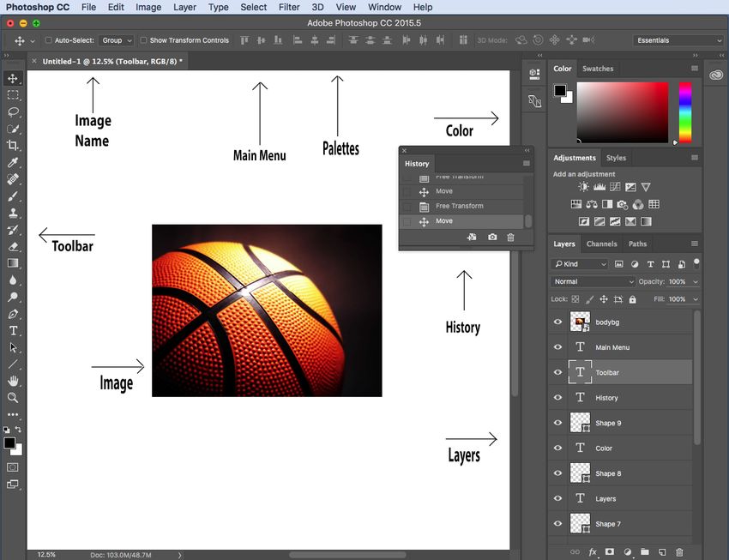Enable Show Transform Controls checkbox
729x560 pixels.
144,40
